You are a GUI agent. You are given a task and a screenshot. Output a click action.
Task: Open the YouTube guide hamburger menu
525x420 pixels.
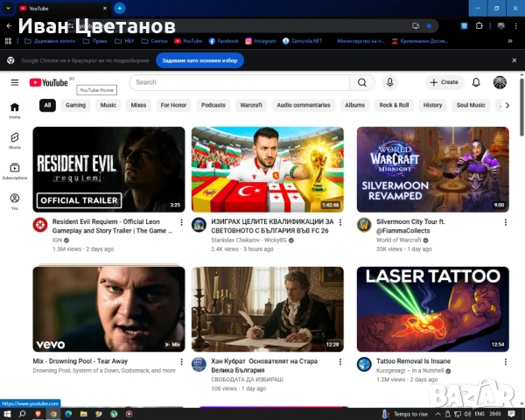click(15, 82)
